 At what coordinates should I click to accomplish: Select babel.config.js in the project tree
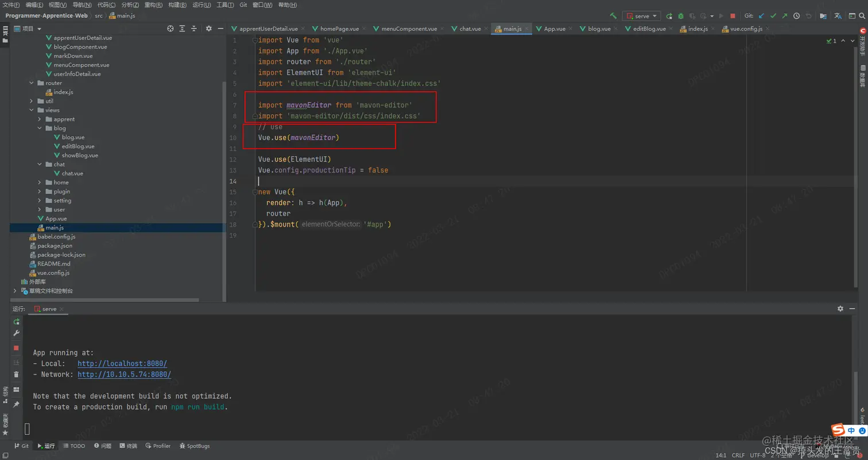pos(56,236)
